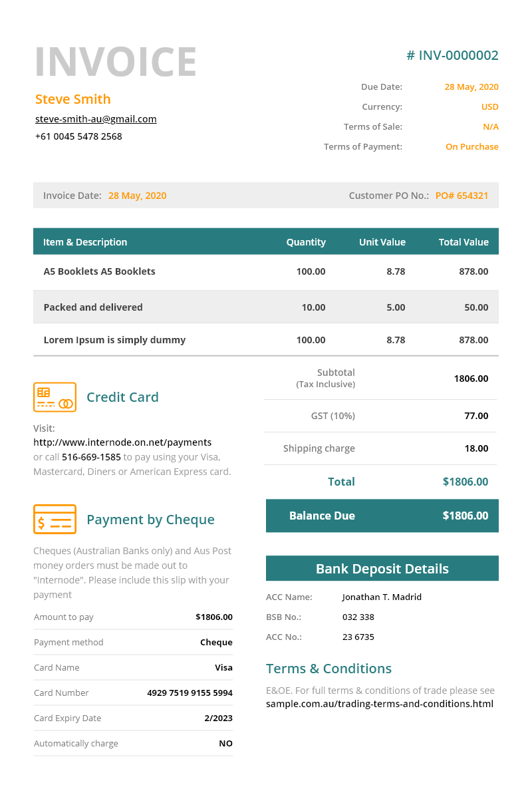The image size is (532, 789).
Task: Click the Customer PO number PO# 654321
Action: 462,196
